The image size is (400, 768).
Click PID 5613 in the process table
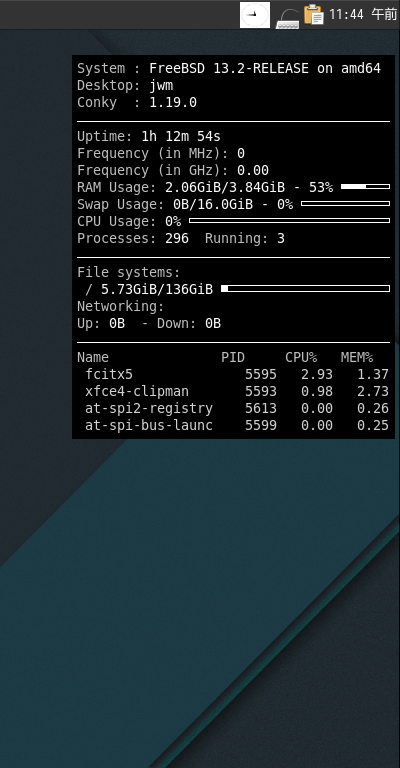pos(261,408)
